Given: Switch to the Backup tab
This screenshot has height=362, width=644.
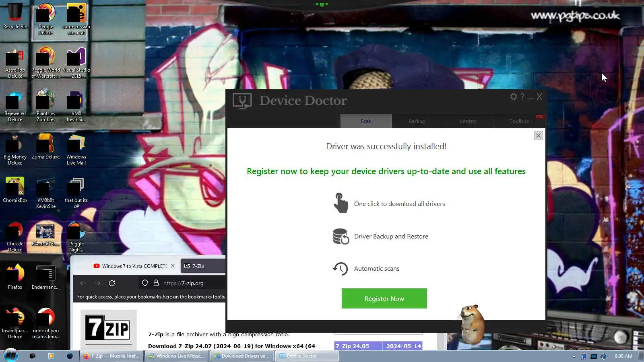Looking at the screenshot, I should [x=417, y=121].
